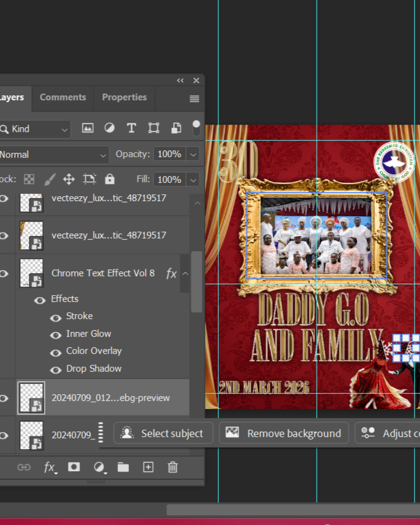
Task: Select first vecteezy_lux layer thumbnail
Action: [31, 202]
